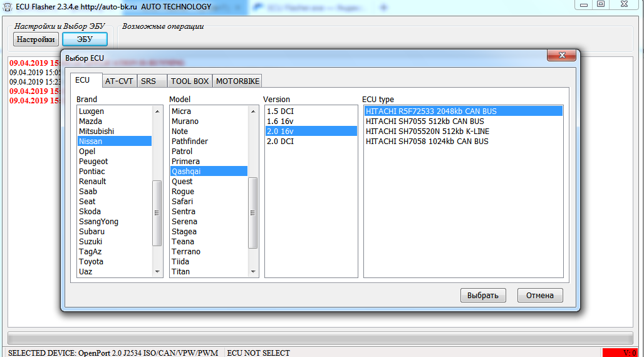Screen dimensions: 644x357
Task: Select Skoda brand
Action: point(114,212)
